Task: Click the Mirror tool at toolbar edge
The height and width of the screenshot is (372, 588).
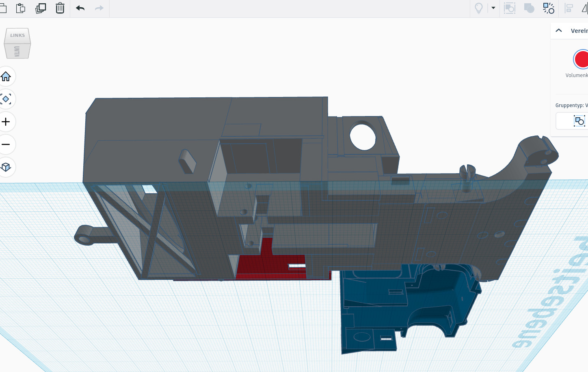Action: coord(584,8)
